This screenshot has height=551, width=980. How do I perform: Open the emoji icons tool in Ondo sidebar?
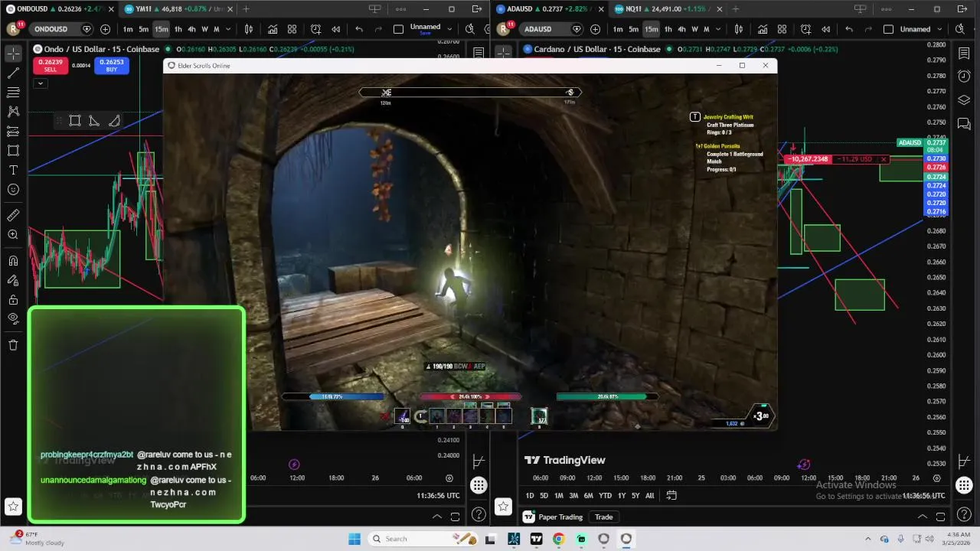click(13, 190)
